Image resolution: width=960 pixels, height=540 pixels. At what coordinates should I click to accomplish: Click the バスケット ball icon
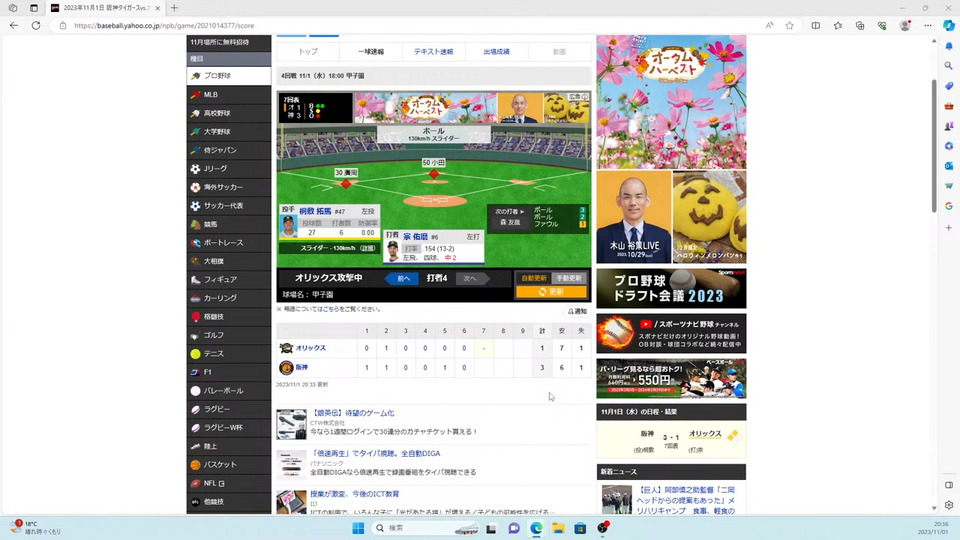(195, 465)
